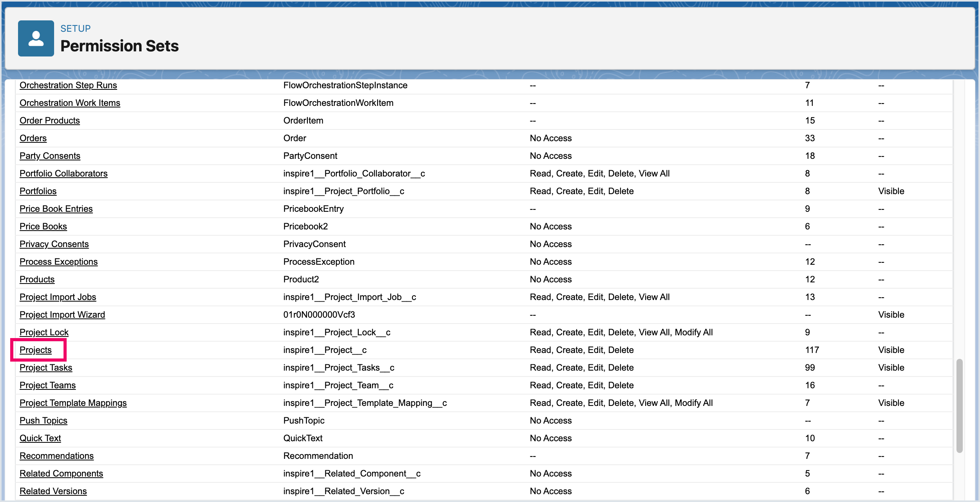
Task: Open the Push Topics link
Action: pos(44,420)
